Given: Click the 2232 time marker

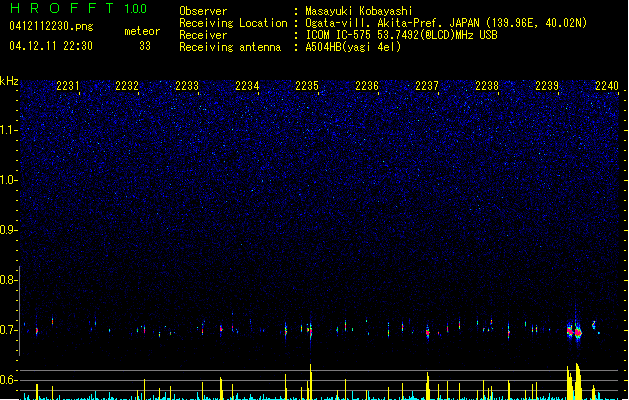Looking at the screenshot, I should [x=127, y=86].
